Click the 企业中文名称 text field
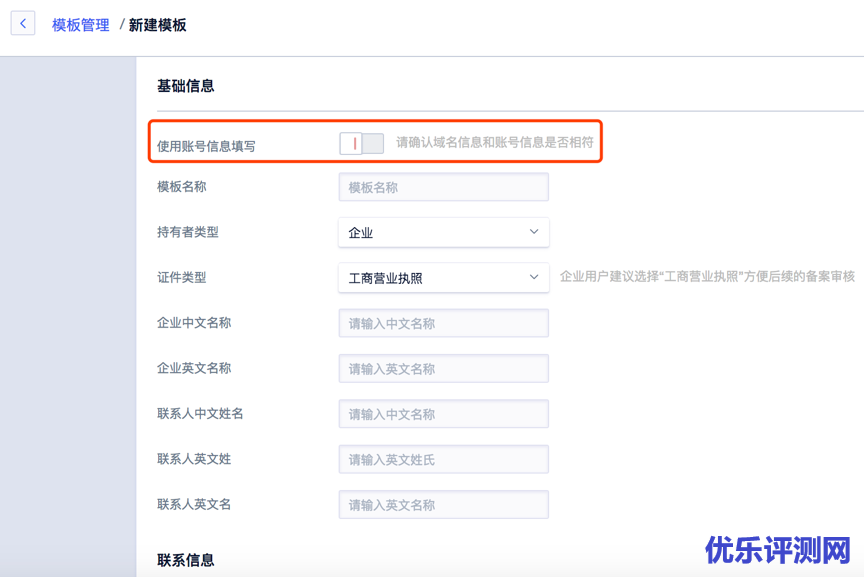This screenshot has height=577, width=864. click(443, 323)
